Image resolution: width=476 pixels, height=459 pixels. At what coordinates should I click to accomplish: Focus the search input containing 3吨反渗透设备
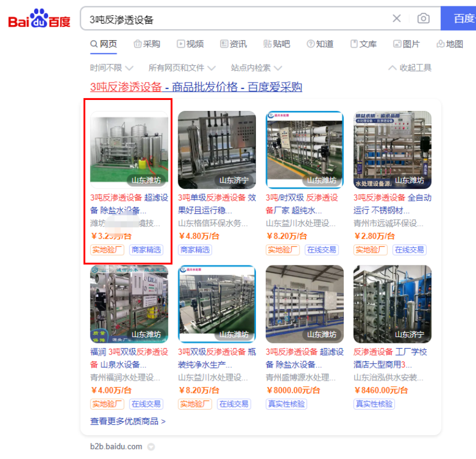point(237,19)
